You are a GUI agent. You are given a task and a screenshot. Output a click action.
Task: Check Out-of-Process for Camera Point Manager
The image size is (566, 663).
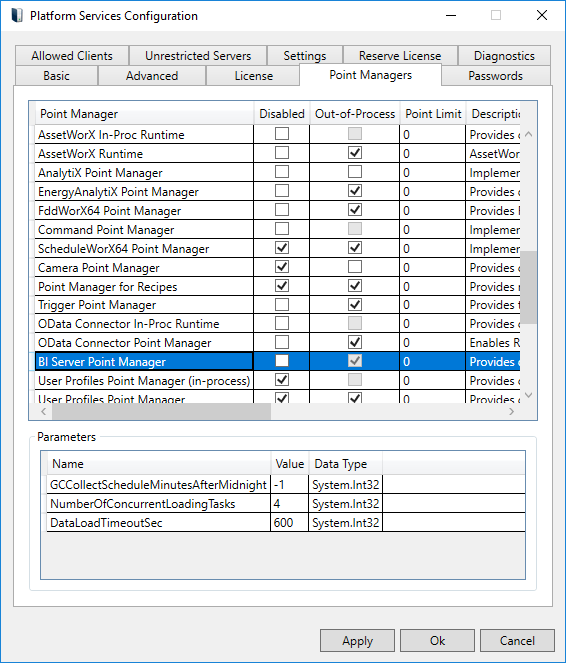[355, 267]
